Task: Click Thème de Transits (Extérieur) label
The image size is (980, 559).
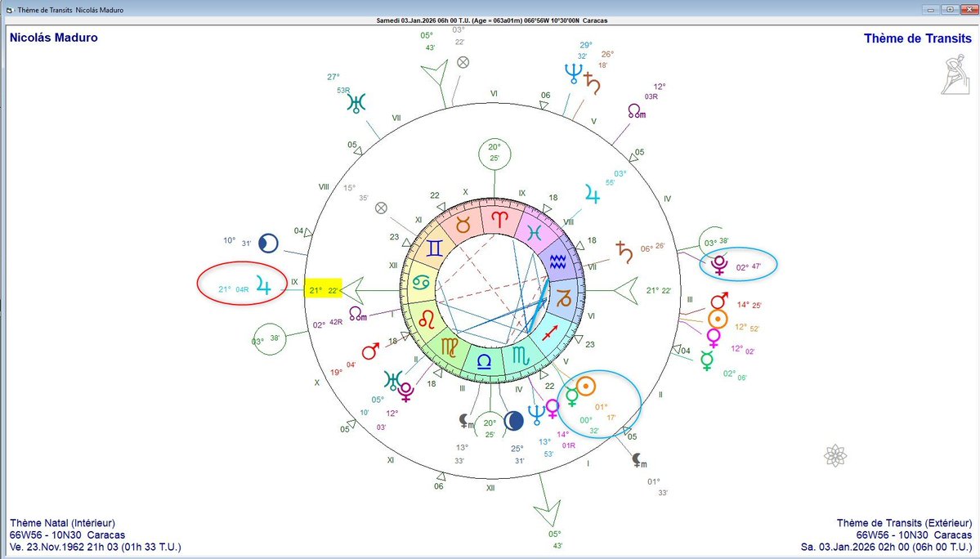Action: point(904,523)
